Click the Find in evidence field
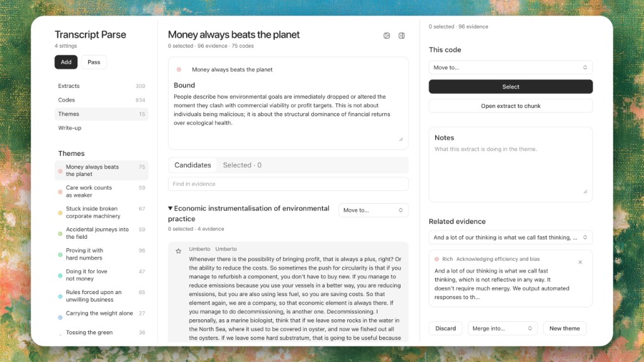 pyautogui.click(x=288, y=184)
